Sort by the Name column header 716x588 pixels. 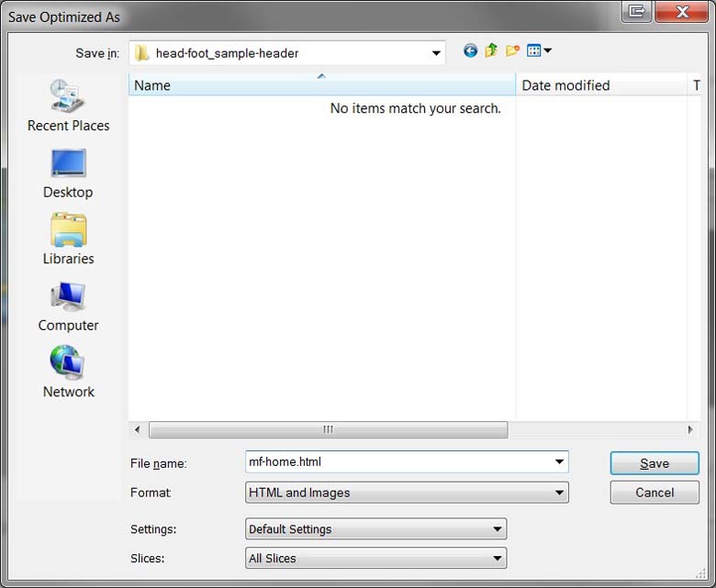point(322,84)
